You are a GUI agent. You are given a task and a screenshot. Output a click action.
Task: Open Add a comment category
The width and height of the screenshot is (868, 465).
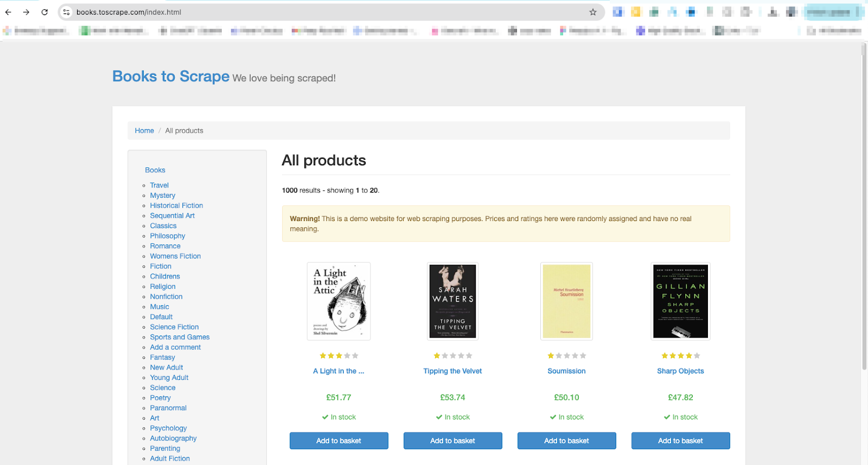tap(175, 347)
